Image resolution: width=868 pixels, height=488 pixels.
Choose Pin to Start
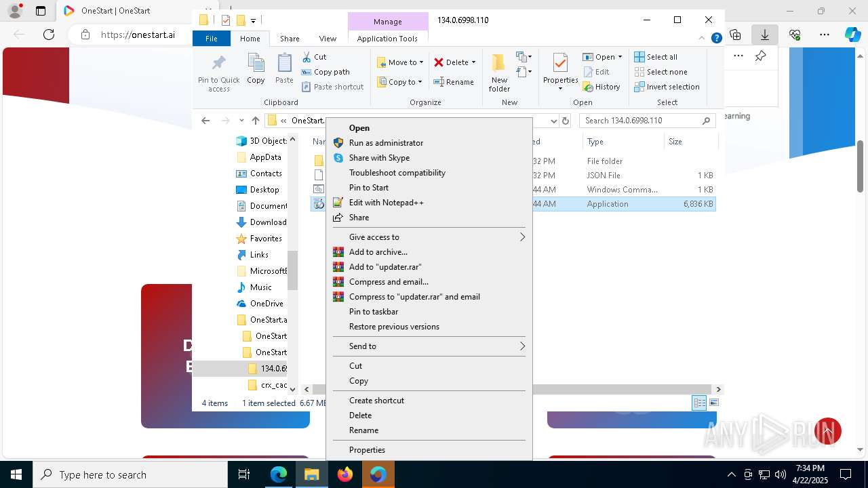coord(429,188)
